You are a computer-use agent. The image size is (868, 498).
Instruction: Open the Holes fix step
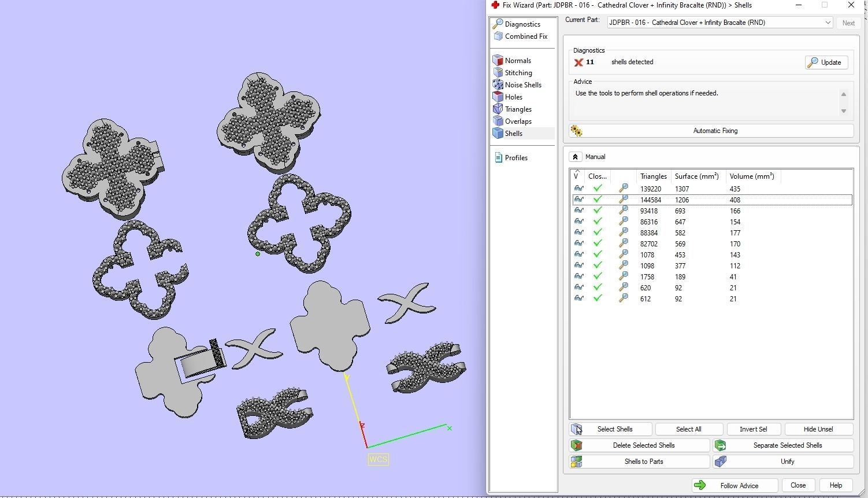[513, 97]
